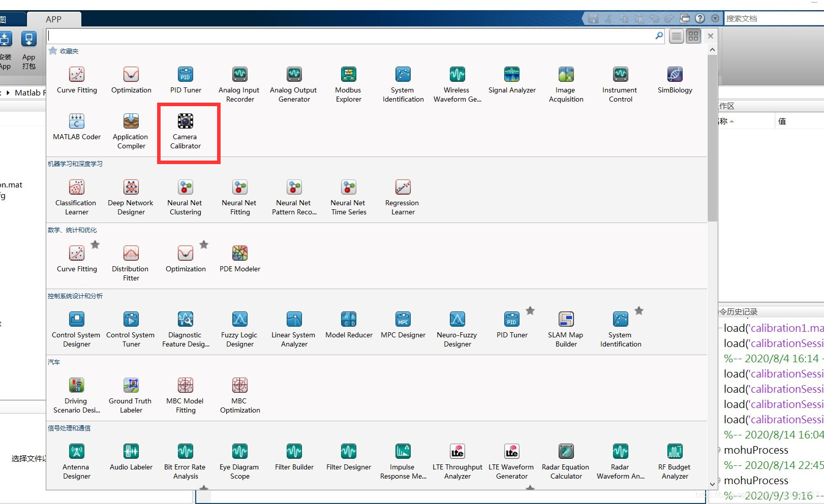Toggle favorite star on math-section Optimization
Screen dimensions: 824x504
[204, 244]
